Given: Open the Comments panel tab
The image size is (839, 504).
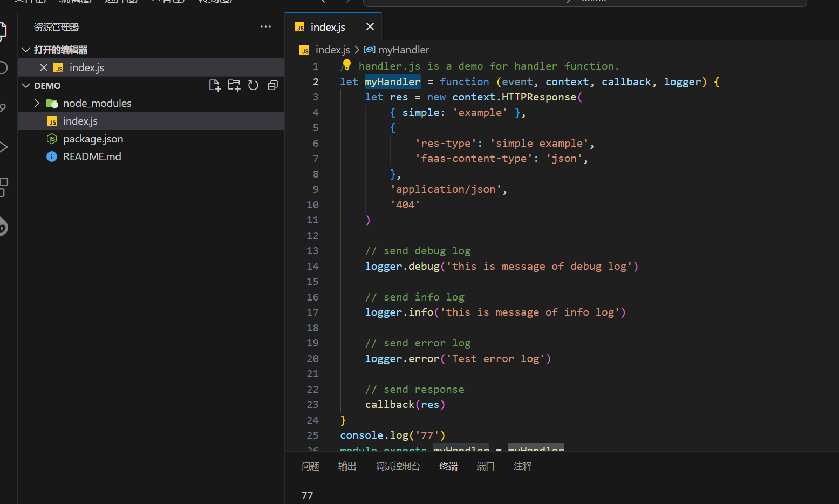Looking at the screenshot, I should 523,466.
